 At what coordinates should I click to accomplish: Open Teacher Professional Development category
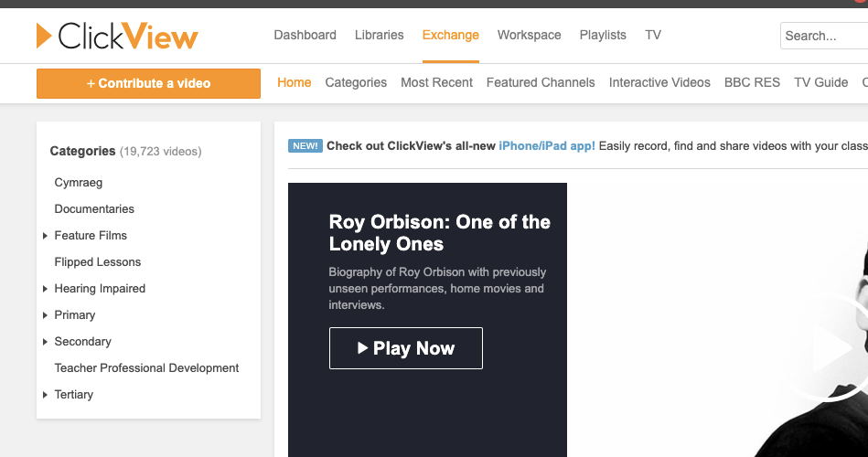point(146,368)
